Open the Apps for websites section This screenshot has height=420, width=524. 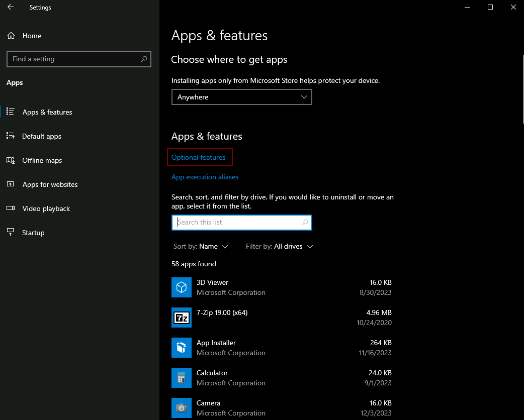50,184
